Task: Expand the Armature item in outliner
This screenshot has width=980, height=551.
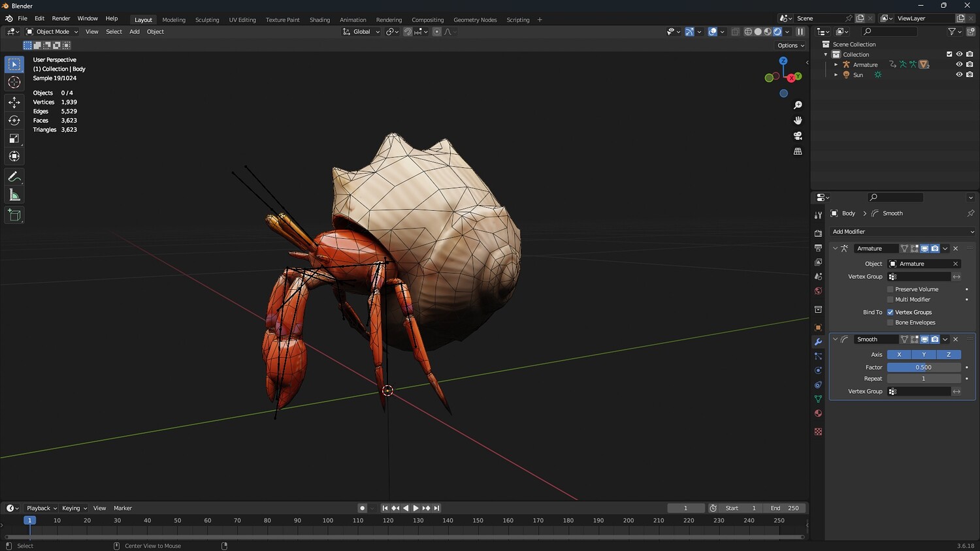Action: [x=836, y=65]
